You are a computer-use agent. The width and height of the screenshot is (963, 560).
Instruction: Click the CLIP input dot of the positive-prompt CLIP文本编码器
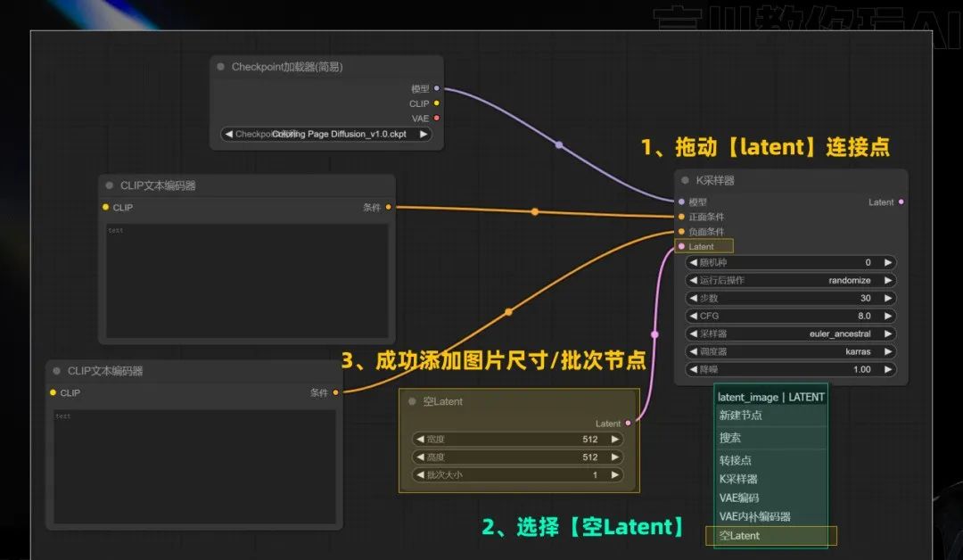[105, 207]
